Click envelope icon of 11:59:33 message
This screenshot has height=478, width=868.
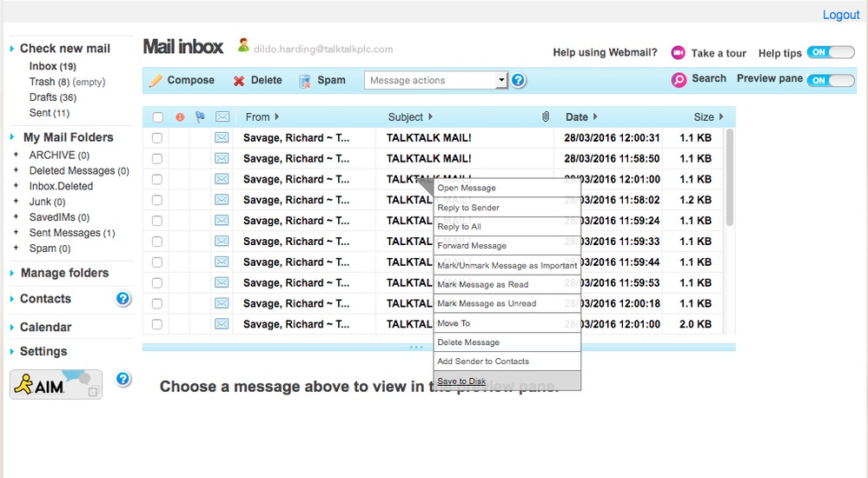click(x=222, y=241)
